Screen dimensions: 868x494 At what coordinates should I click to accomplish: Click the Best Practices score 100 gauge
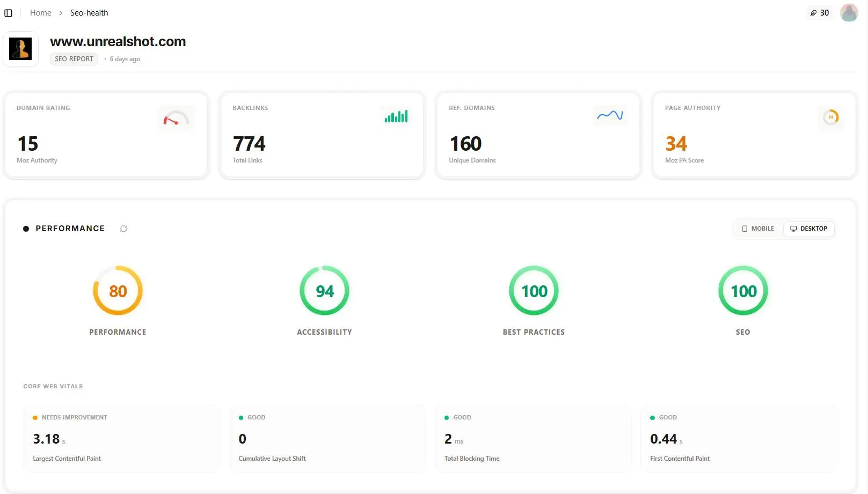coord(534,291)
